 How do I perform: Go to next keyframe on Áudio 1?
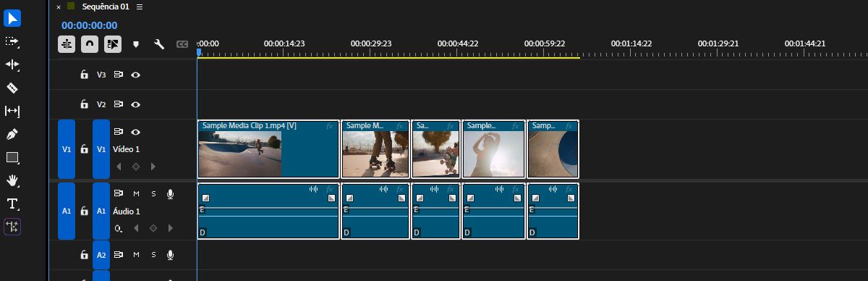click(170, 228)
